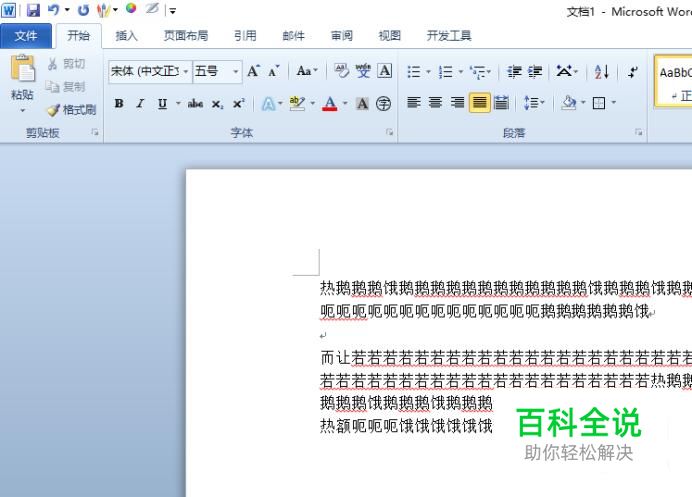Click Align Text Right icon
692x497 pixels.
pyautogui.click(x=457, y=103)
